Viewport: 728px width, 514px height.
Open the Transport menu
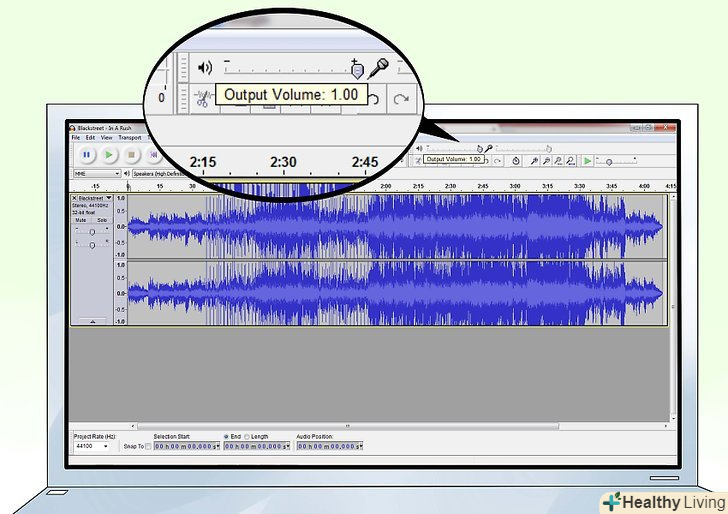(x=130, y=137)
